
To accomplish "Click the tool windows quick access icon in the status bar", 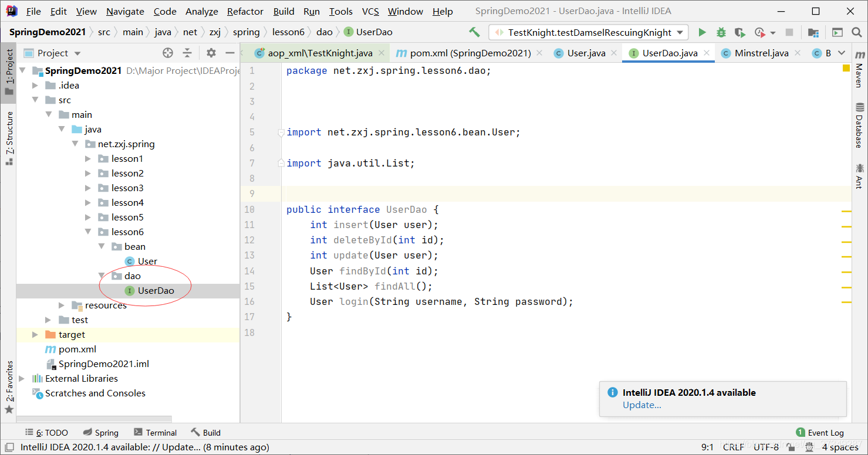I will point(9,447).
